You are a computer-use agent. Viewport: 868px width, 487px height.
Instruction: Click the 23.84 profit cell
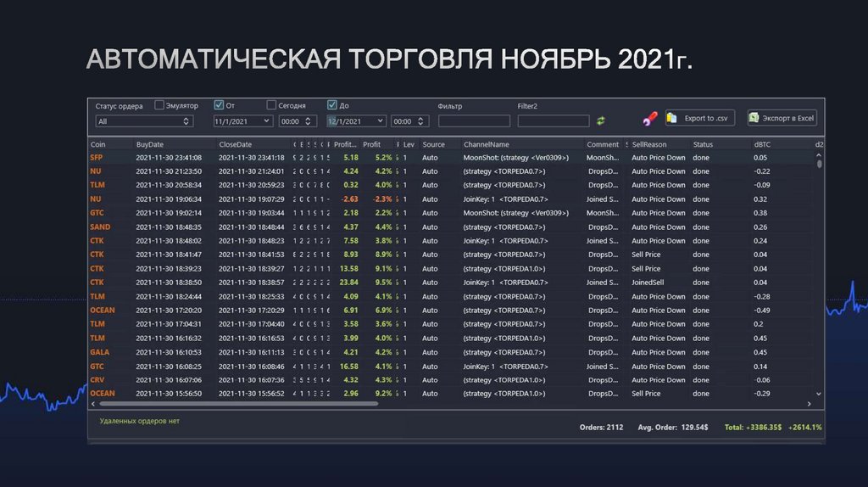point(348,282)
